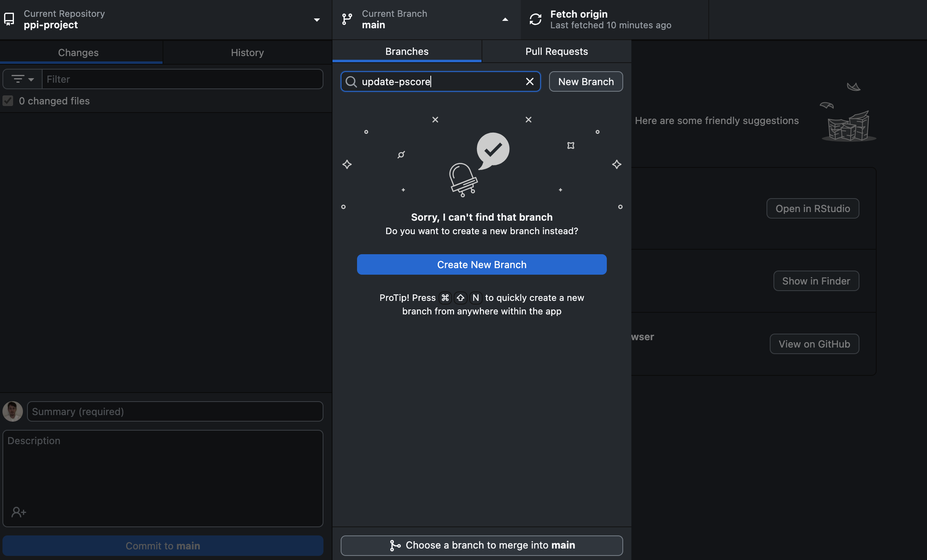Screen dimensions: 927x560
Task: Click the Open in RStudio button
Action: click(812, 208)
